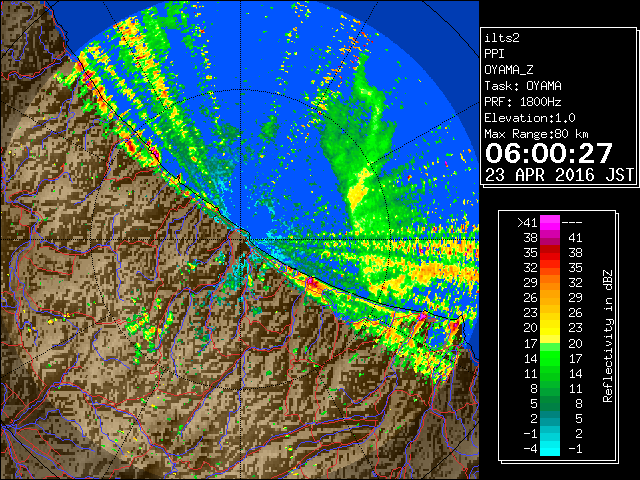Click the >41 label at legend top
The height and width of the screenshot is (480, 640).
[x=527, y=223]
